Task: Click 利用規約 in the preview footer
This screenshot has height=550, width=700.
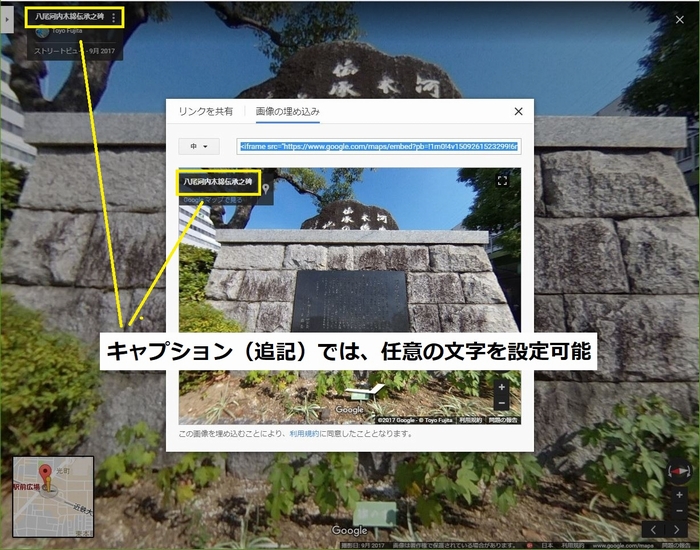Action: [x=471, y=420]
